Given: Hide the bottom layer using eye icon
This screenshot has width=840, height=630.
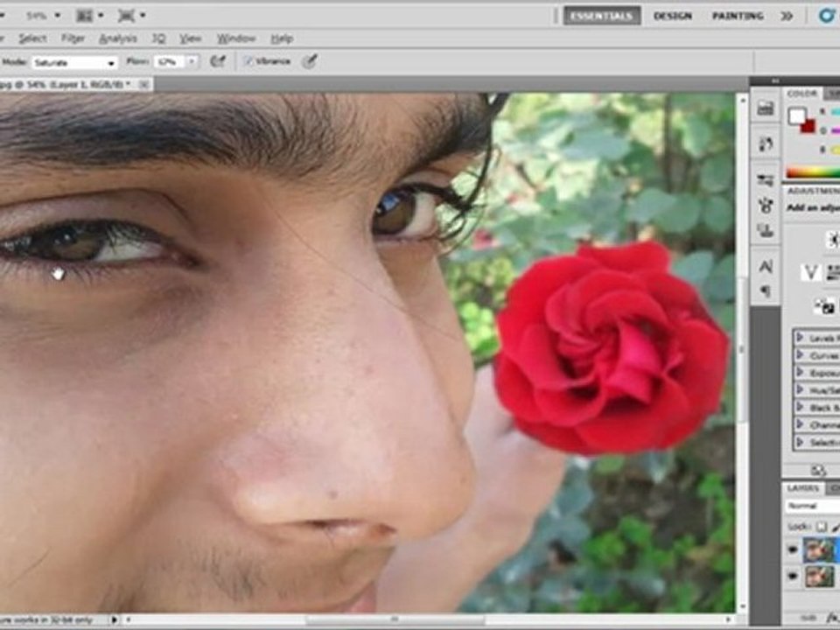Looking at the screenshot, I should pos(793,577).
